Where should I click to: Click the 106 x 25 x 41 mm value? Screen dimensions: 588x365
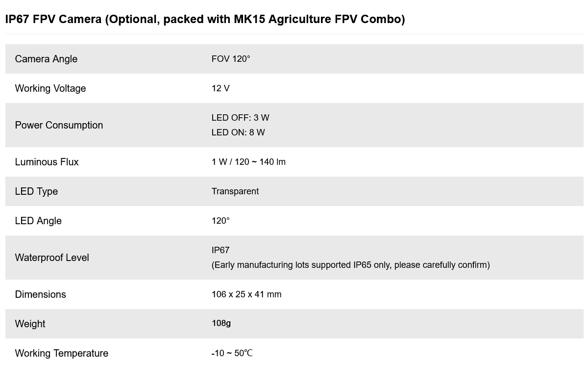(246, 294)
